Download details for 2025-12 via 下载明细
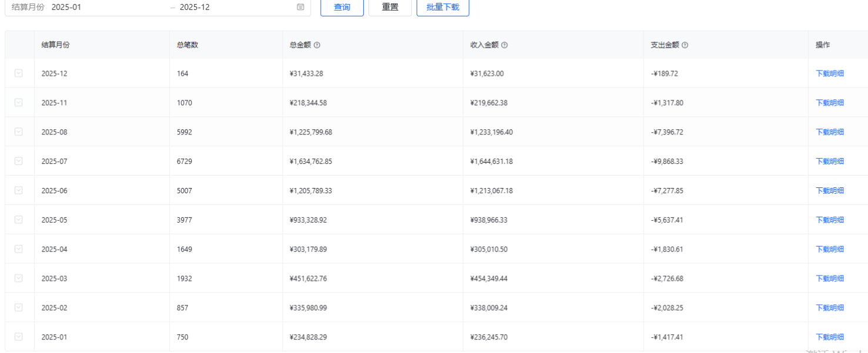 point(830,73)
